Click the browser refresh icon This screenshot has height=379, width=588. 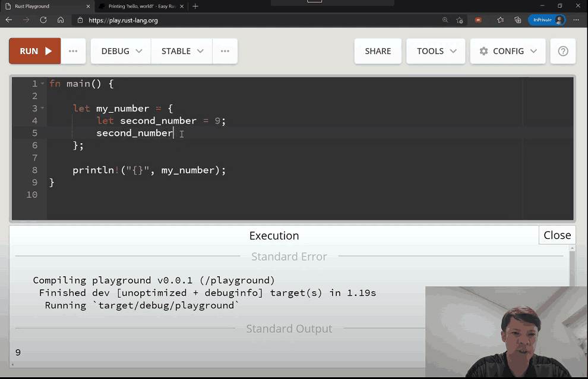[x=43, y=20]
